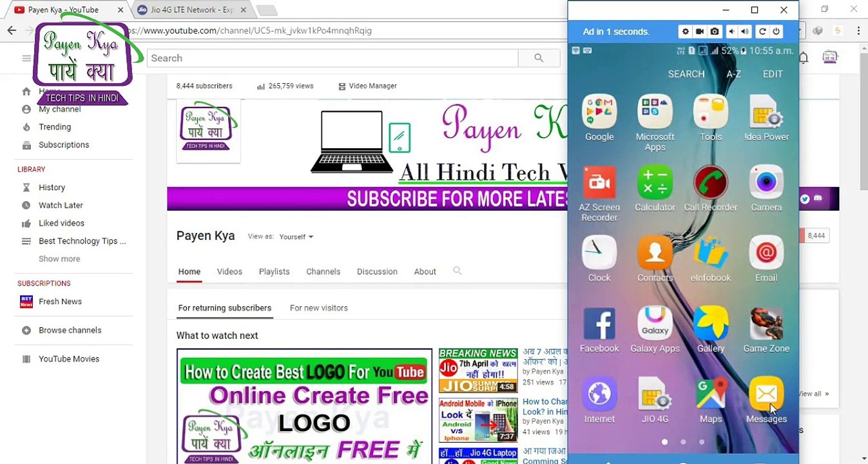Open the channel About tab
Image resolution: width=868 pixels, height=464 pixels.
[x=425, y=271]
